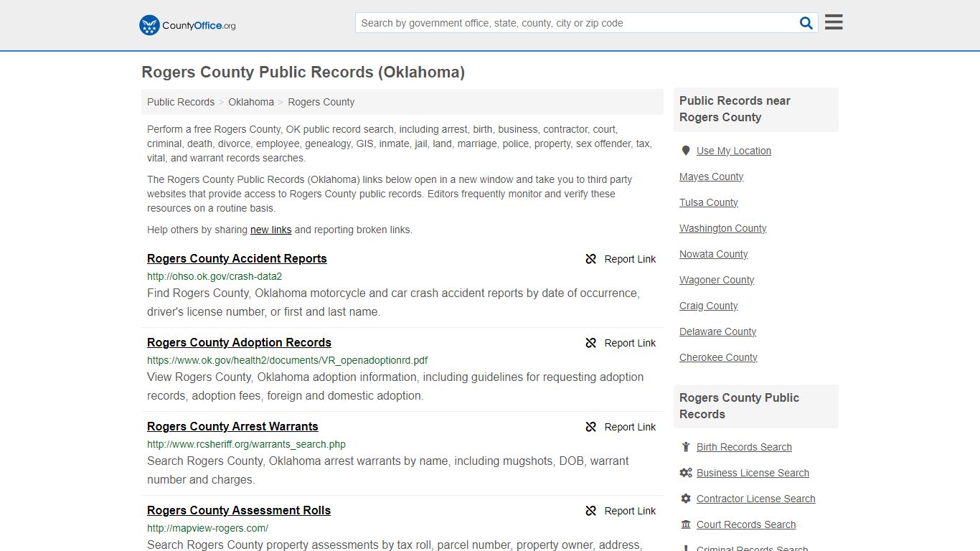
Task: Go to Craig County records
Action: pyautogui.click(x=709, y=306)
